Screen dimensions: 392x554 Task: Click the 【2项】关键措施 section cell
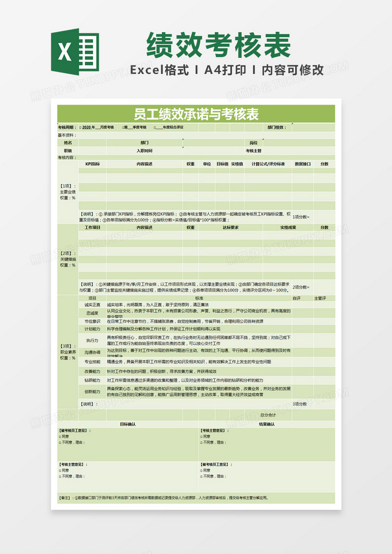click(x=68, y=259)
